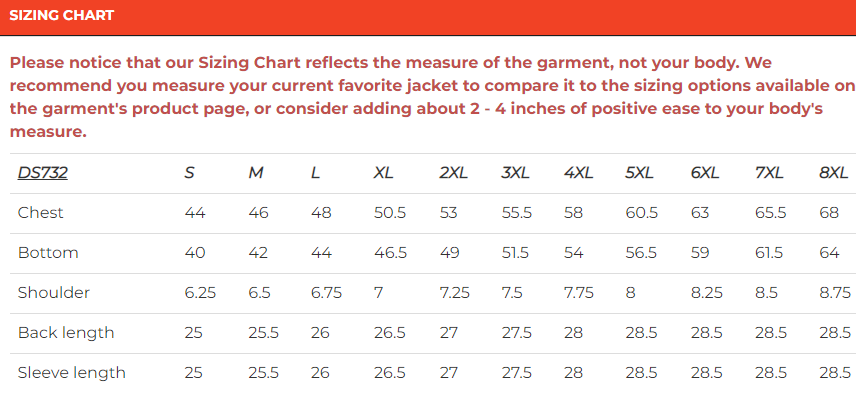This screenshot has height=419, width=856.
Task: Select the Sleeve length row label
Action: (x=72, y=373)
